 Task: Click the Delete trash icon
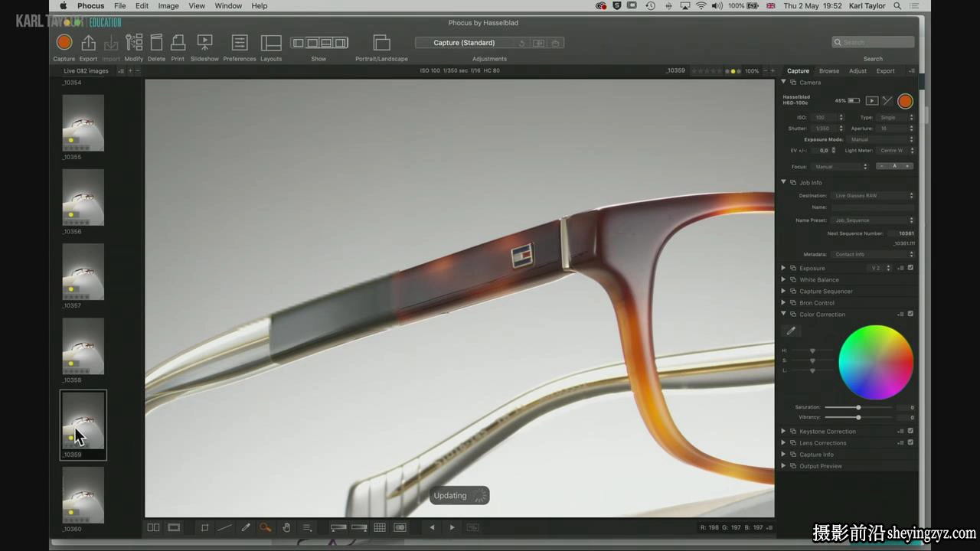[156, 43]
